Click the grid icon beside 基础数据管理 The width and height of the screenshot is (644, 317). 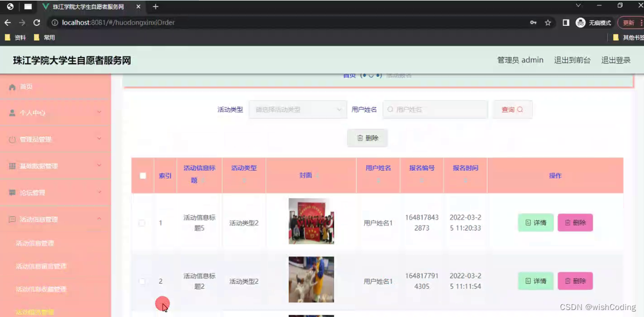coord(12,165)
